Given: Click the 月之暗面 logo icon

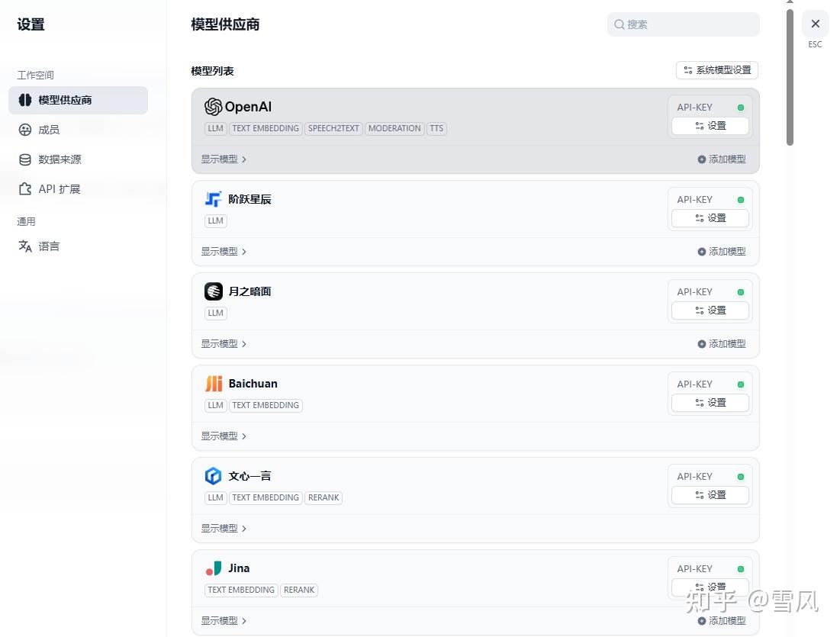Looking at the screenshot, I should pos(213,291).
